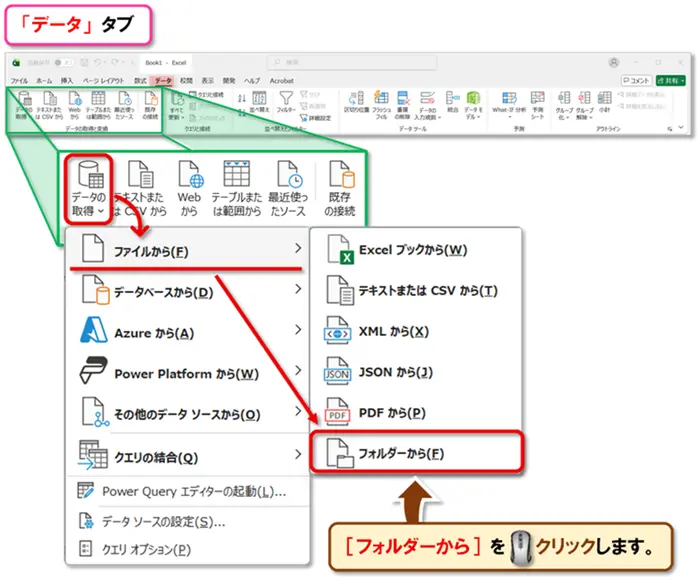The image size is (700, 582).
Task: Open the グループ化 dropdown
Action: (564, 105)
